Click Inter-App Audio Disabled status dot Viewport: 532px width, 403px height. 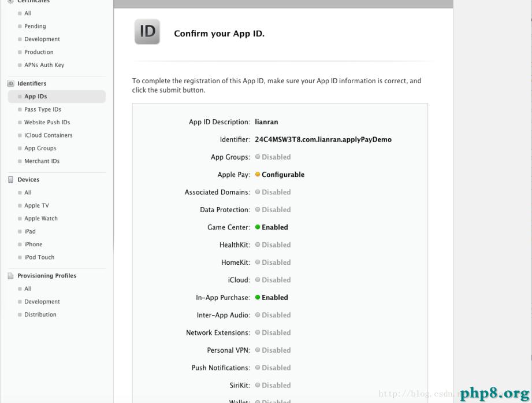[x=258, y=315]
